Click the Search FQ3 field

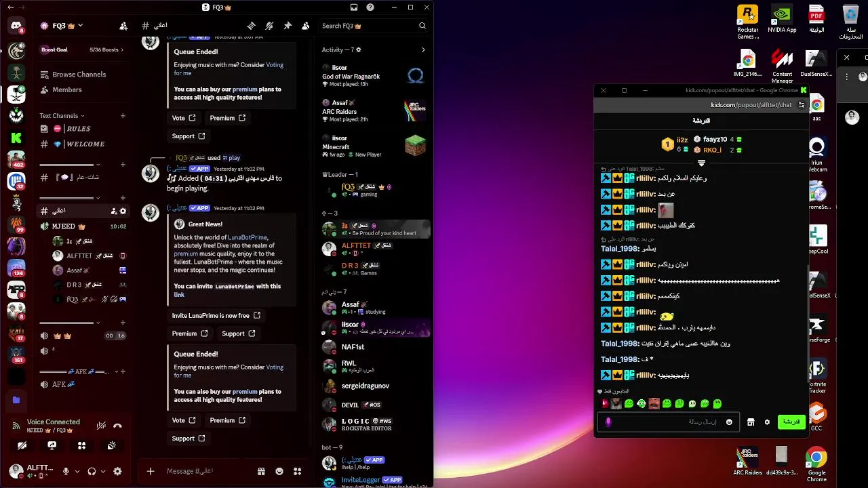pos(374,26)
